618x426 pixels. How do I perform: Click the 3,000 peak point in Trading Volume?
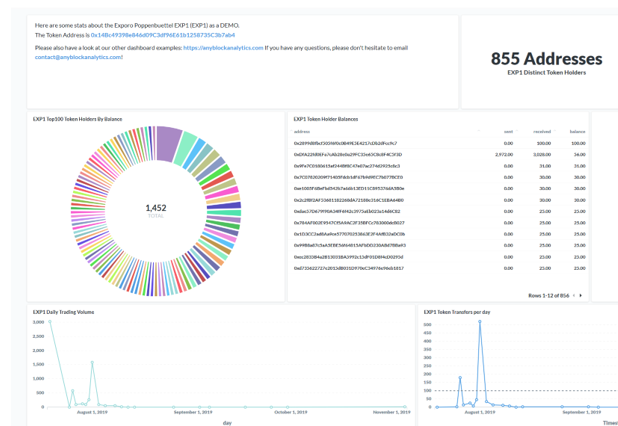click(x=50, y=322)
